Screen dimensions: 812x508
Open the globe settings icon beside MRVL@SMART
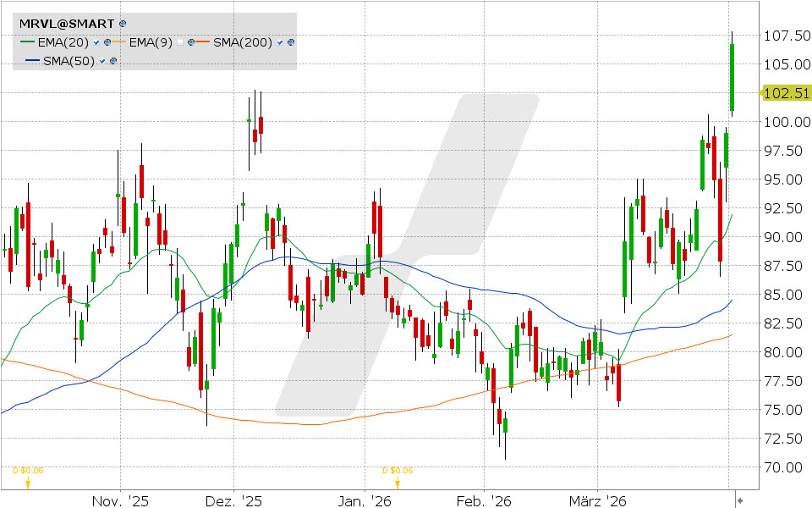pyautogui.click(x=122, y=23)
